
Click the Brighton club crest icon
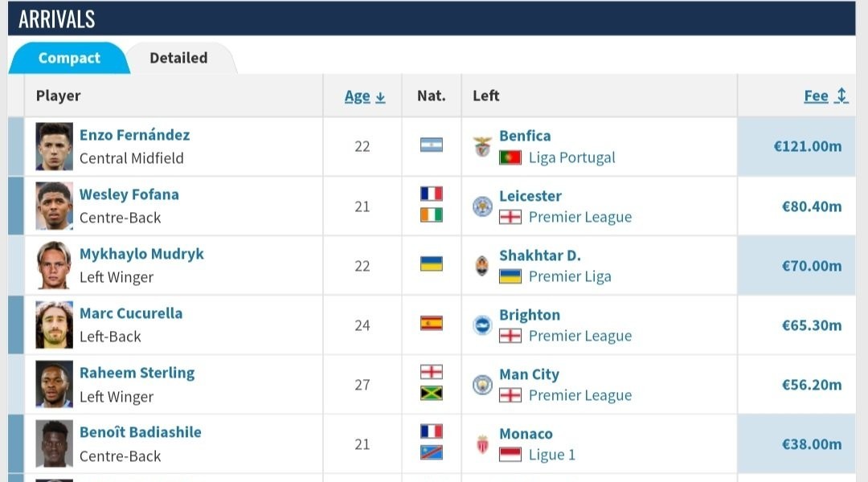(x=482, y=325)
